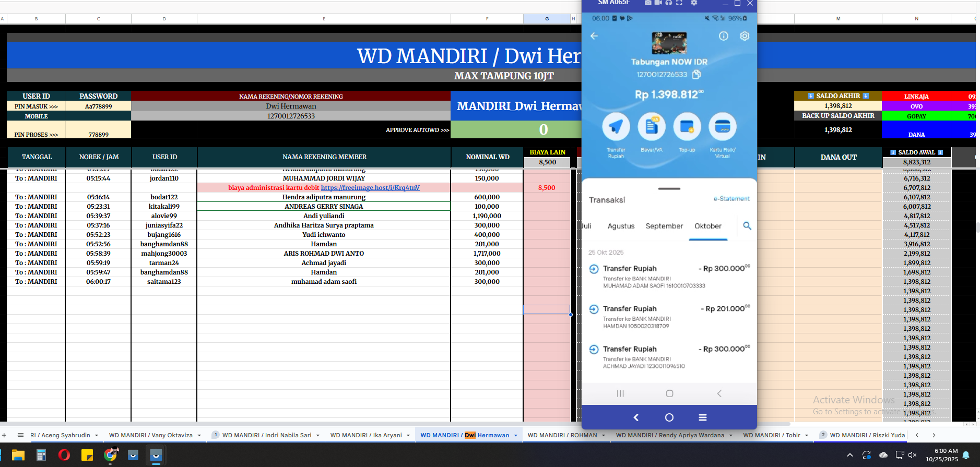The width and height of the screenshot is (980, 467).
Task: Select the Oktober month tab in transactions
Action: (x=708, y=226)
